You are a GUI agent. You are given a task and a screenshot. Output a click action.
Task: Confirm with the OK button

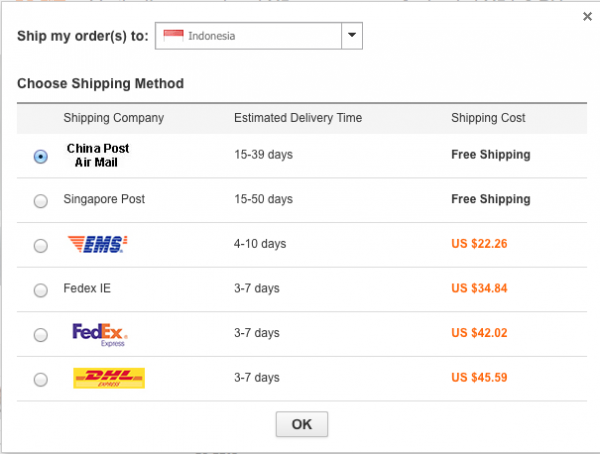point(302,424)
